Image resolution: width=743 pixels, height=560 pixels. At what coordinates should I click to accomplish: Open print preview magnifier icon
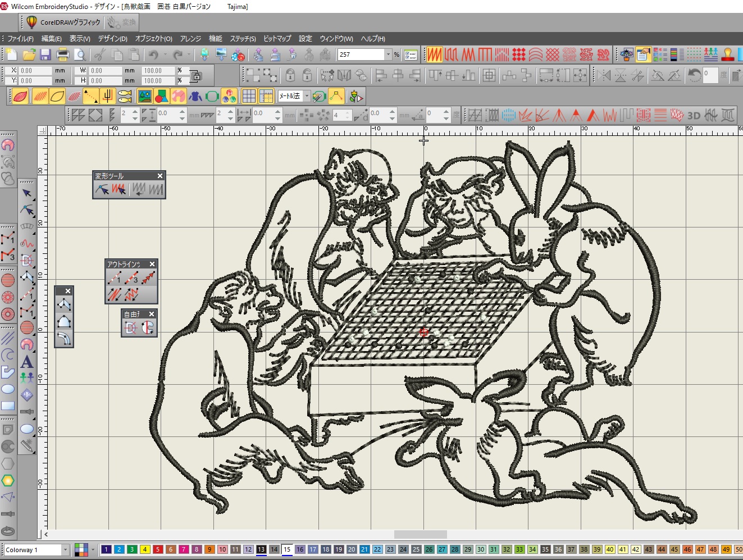(x=80, y=54)
